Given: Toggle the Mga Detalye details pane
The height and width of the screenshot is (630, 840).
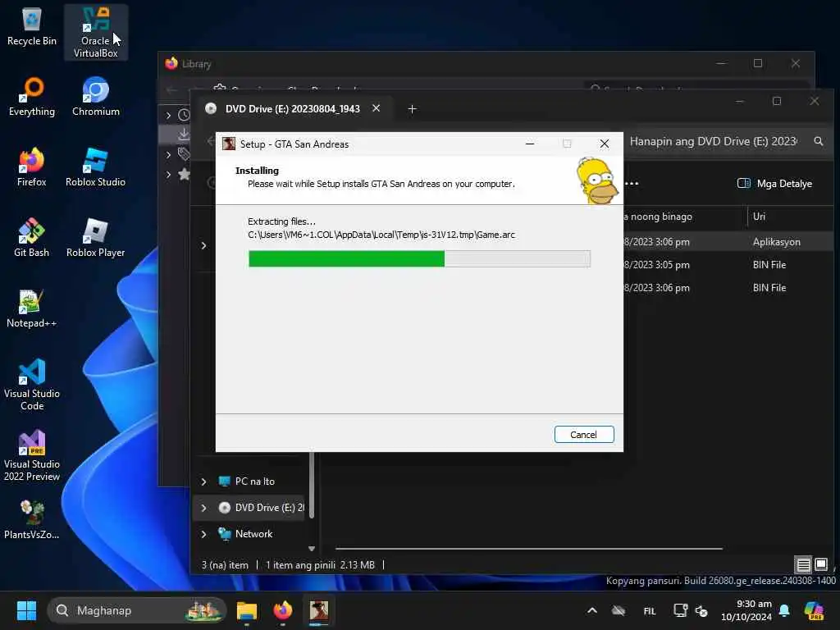Looking at the screenshot, I should click(x=774, y=184).
